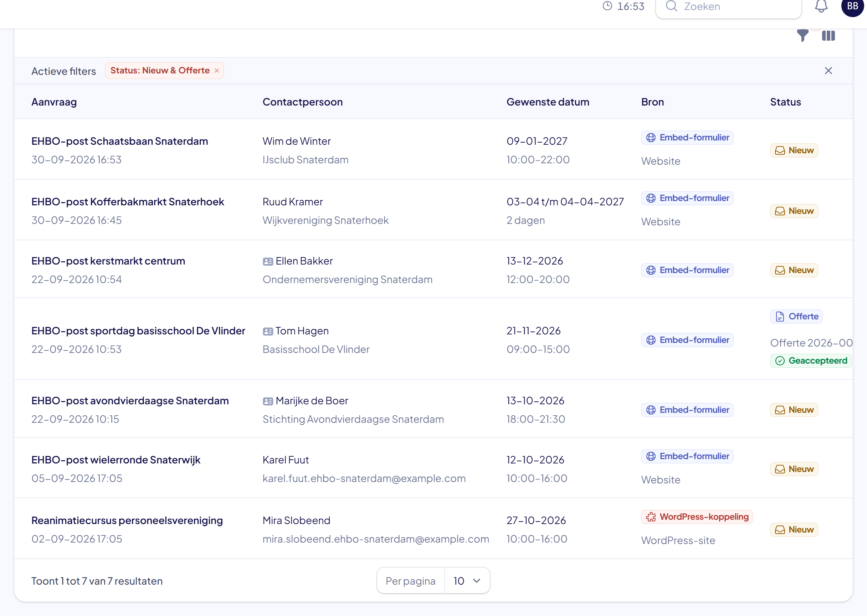Open EHBO-post wielerronde Snaterwijk request
This screenshot has width=867, height=616.
coord(116,460)
